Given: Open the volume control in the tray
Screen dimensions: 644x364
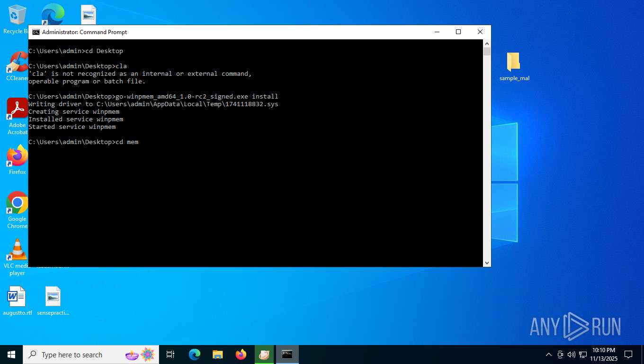Looking at the screenshot, I should [571, 355].
